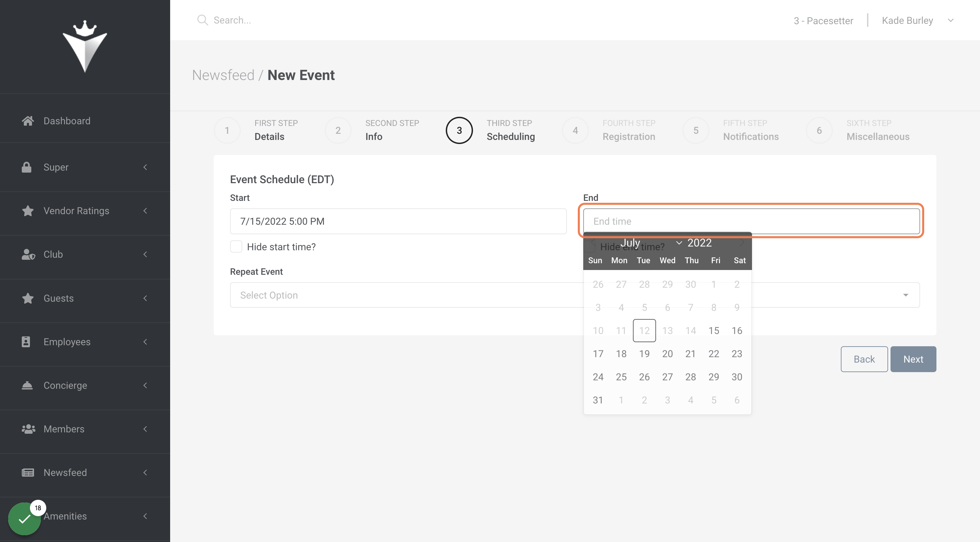This screenshot has width=980, height=542.
Task: Click the Members group icon
Action: [29, 429]
